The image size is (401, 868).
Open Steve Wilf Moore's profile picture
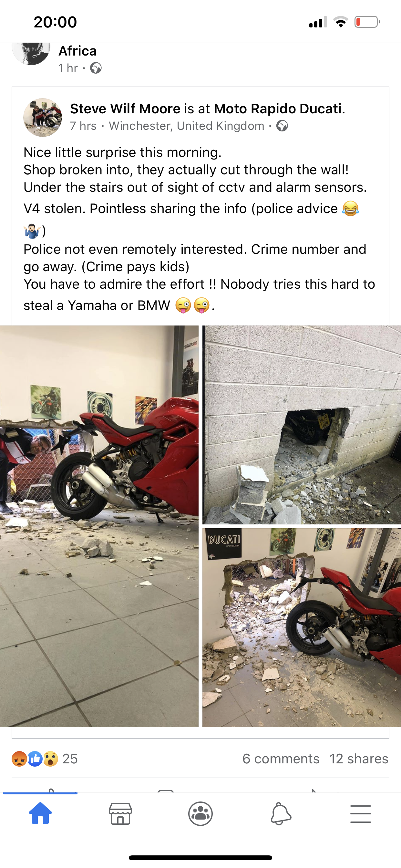tap(43, 117)
